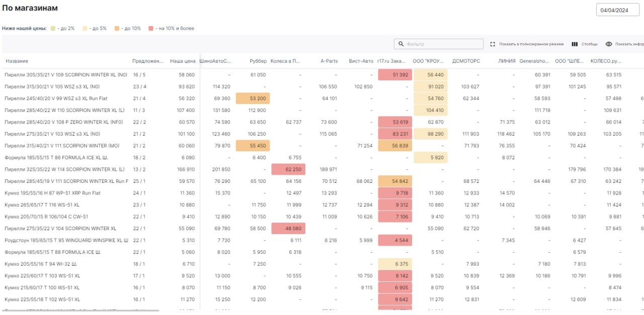This screenshot has height=315, width=644.
Task: Click Показать в полноэкранном режиме
Action: point(531,44)
